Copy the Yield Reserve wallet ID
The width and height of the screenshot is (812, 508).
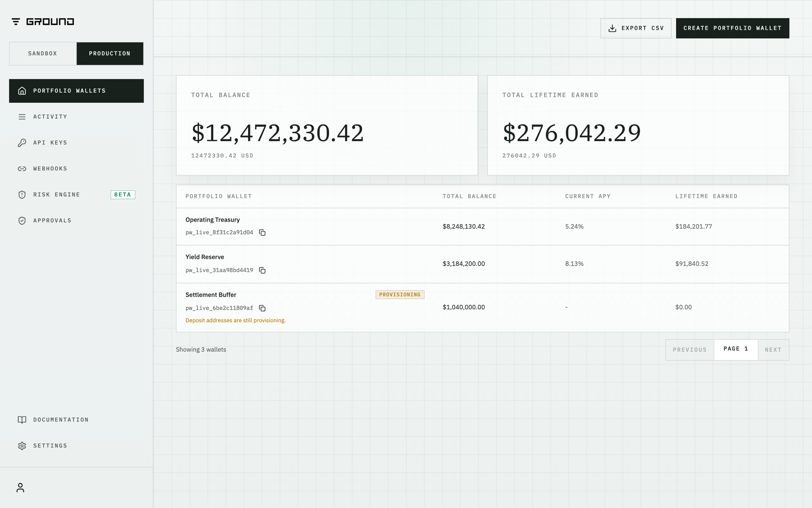262,270
